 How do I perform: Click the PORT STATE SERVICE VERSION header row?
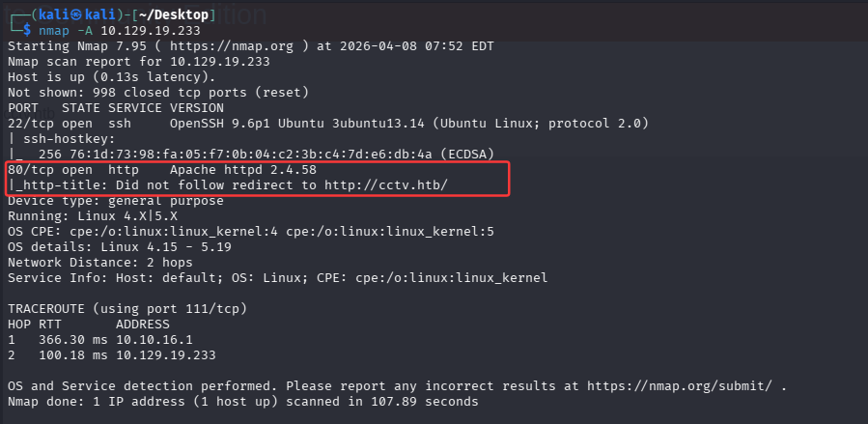click(101, 107)
